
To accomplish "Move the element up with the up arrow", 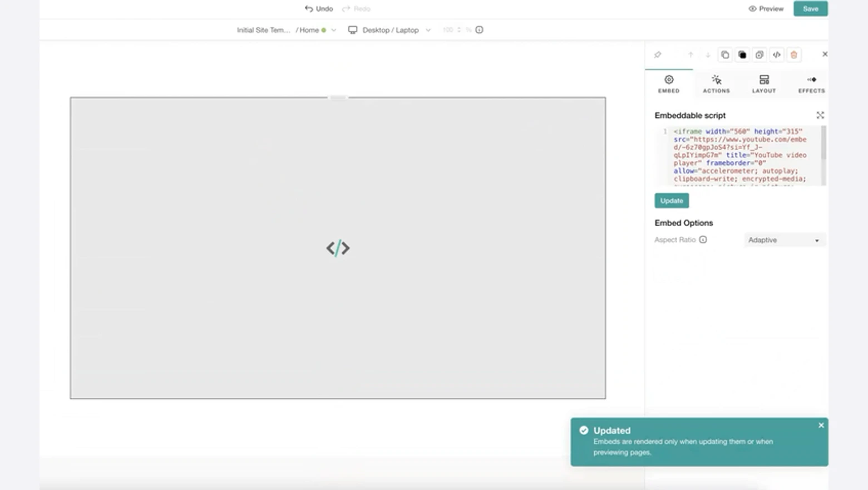I will coord(691,55).
